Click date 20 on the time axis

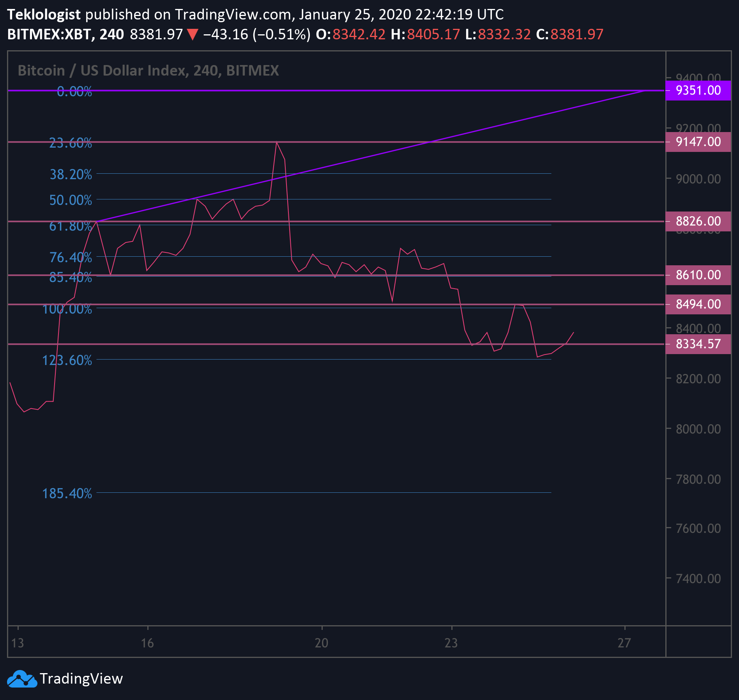point(322,643)
